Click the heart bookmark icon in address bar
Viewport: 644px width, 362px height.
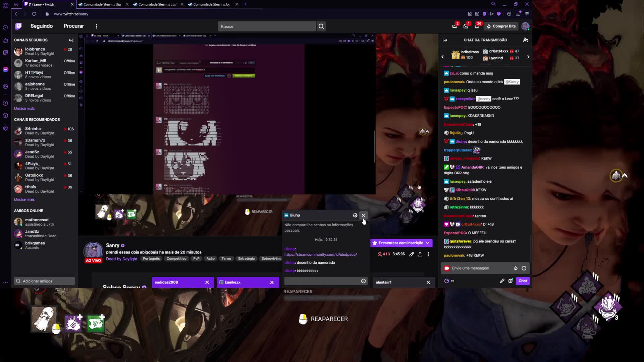(499, 14)
